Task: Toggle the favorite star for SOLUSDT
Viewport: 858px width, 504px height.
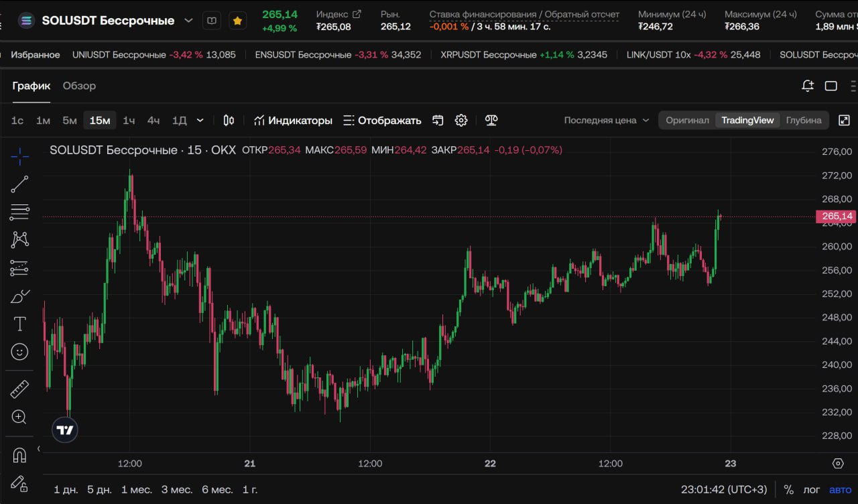Action: (237, 21)
